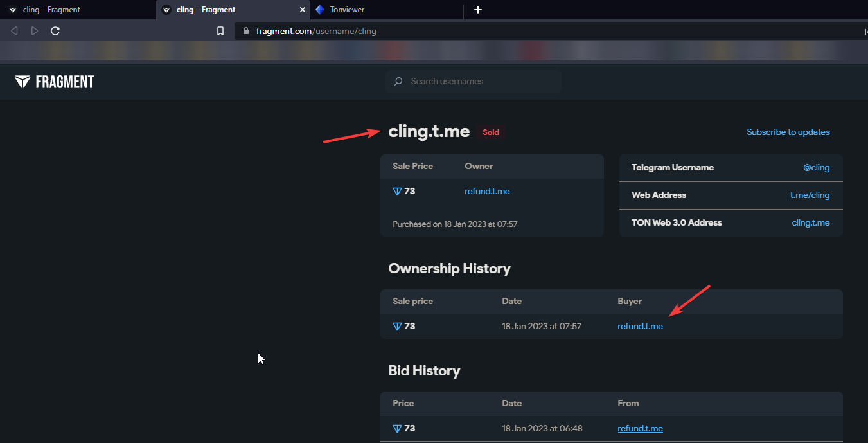868x443 pixels.
Task: Open owner refund.t.me link in Sale Price box
Action: click(x=487, y=191)
